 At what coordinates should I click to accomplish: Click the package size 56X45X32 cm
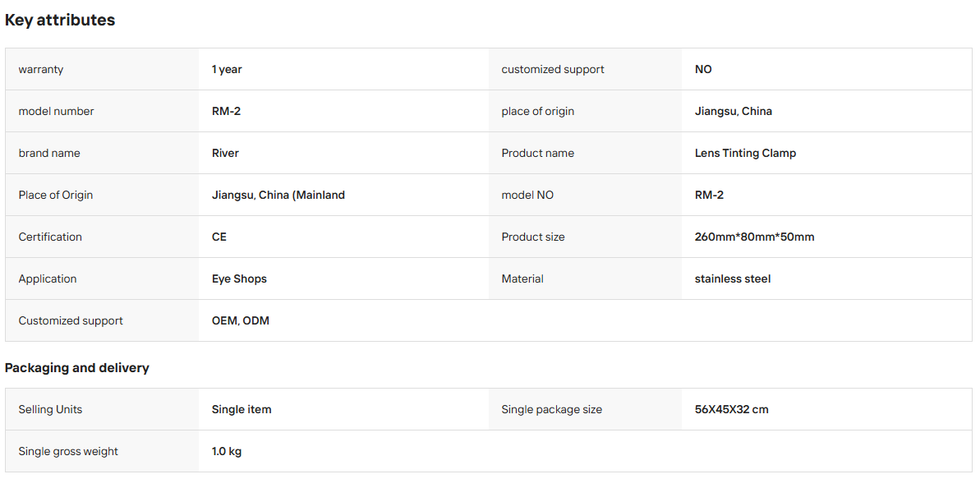[x=732, y=410]
